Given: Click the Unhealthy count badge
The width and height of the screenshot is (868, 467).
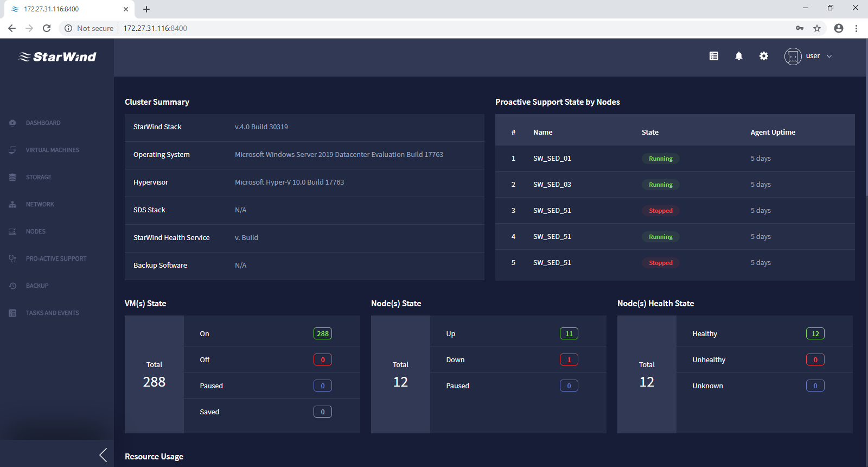Looking at the screenshot, I should coord(815,359).
